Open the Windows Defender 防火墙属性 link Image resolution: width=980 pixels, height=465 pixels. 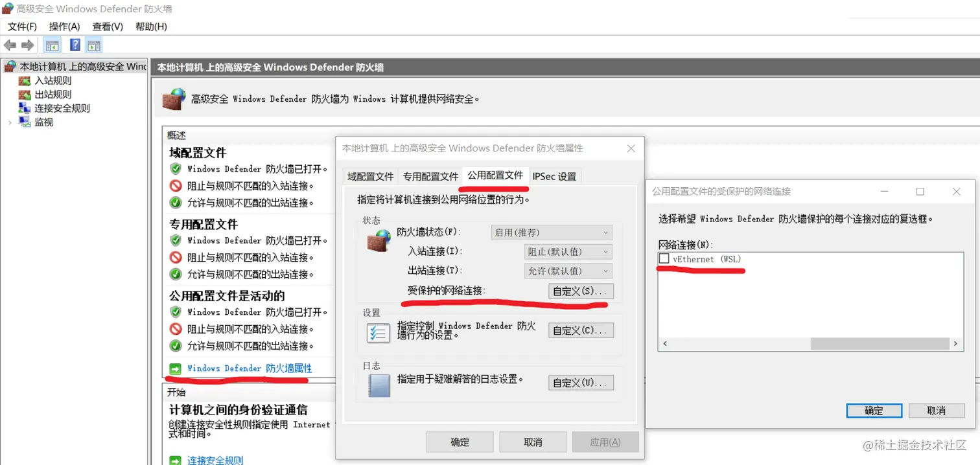(x=250, y=369)
